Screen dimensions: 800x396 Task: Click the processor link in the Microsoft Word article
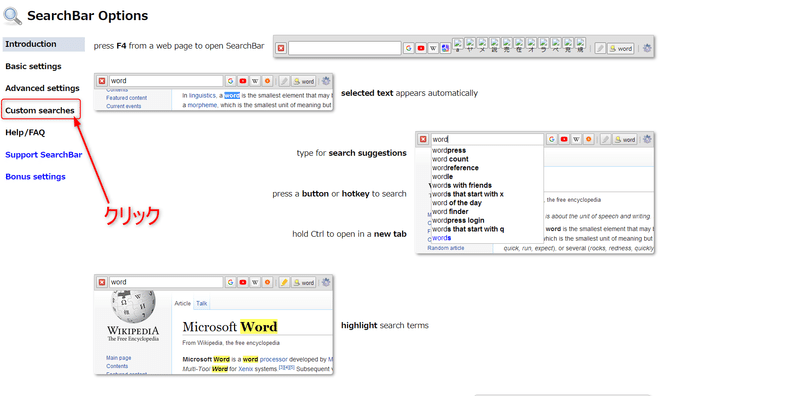click(x=273, y=359)
